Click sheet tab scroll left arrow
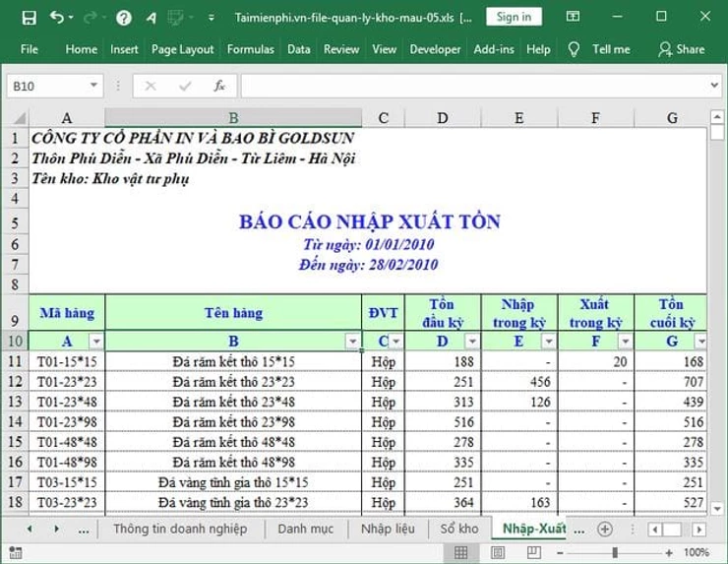 30,529
